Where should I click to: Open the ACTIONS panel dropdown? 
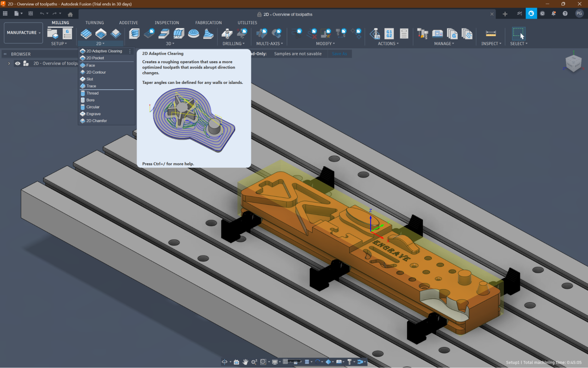(388, 44)
